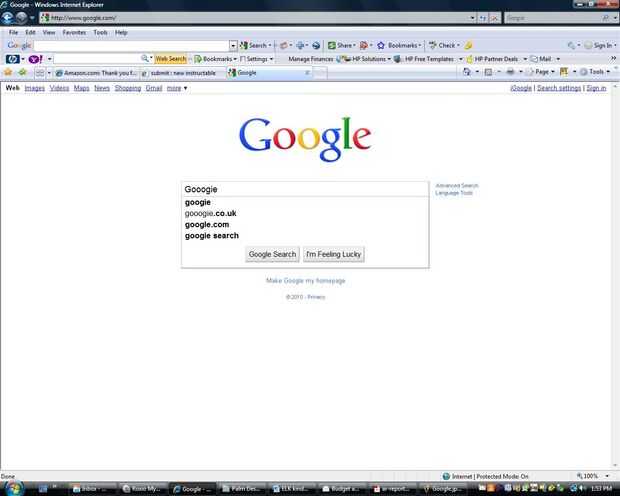Image resolution: width=620 pixels, height=496 pixels.
Task: Click the Yahoo! logo toolbar icon
Action: [36, 59]
